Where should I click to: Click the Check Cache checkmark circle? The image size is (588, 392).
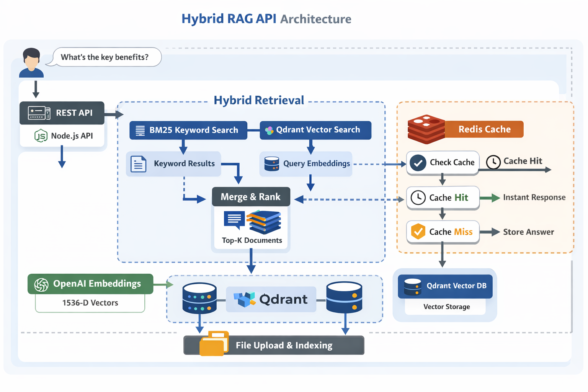pos(418,163)
